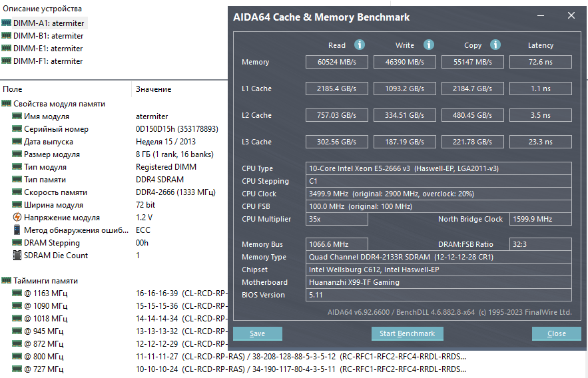The width and height of the screenshot is (588, 378).
Task: Click the chip icon beside SDRAM Die Count
Action: tap(17, 255)
